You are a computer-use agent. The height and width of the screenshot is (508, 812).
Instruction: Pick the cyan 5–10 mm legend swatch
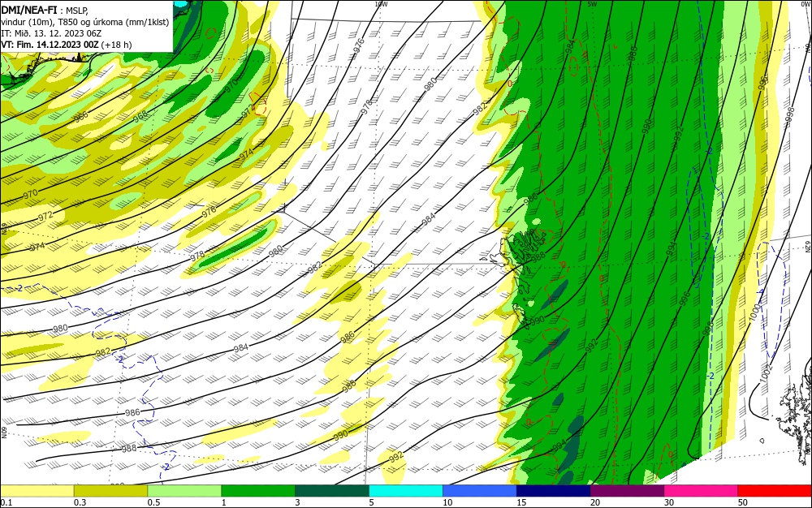(x=406, y=491)
